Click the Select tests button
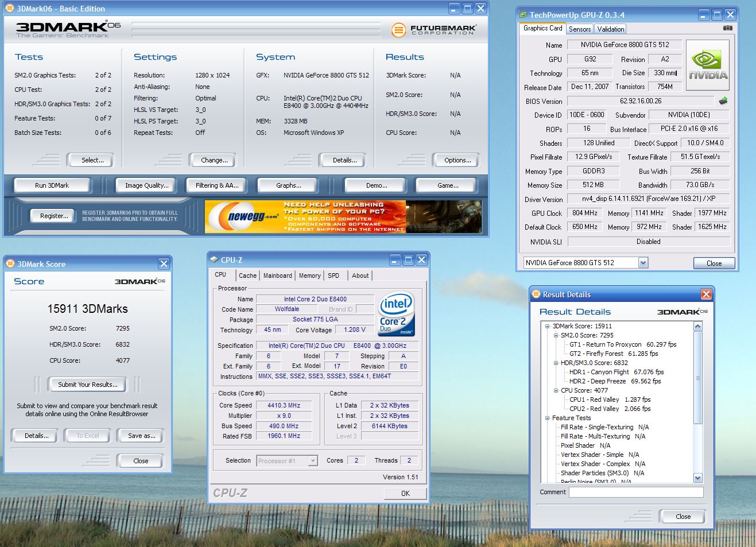This screenshot has width=756, height=547. click(x=90, y=160)
